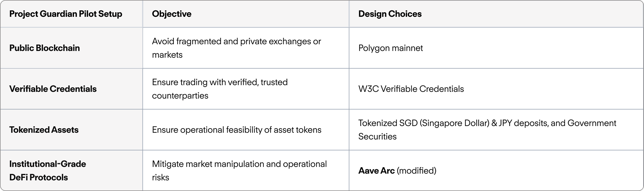Click the word 'risks' in the last row
The width and height of the screenshot is (644, 191).
160,177
